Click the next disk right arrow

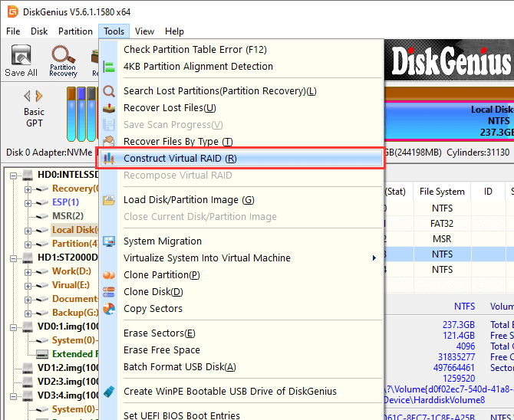(x=39, y=96)
